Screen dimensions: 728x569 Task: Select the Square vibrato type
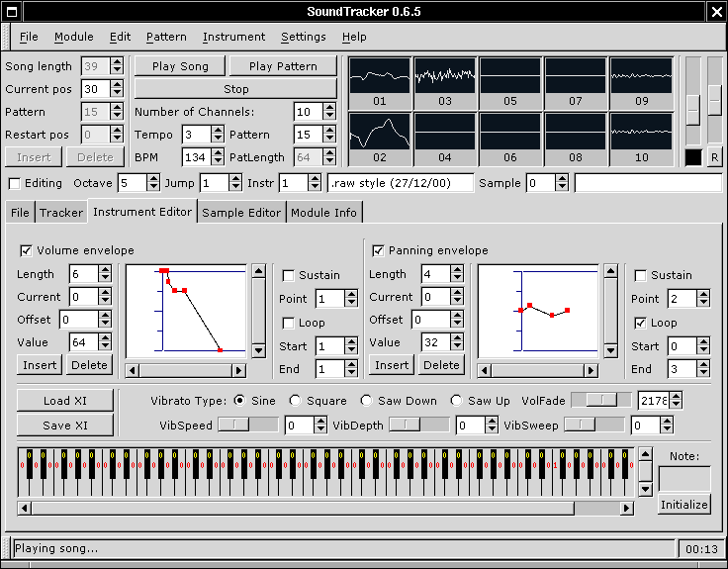point(295,401)
